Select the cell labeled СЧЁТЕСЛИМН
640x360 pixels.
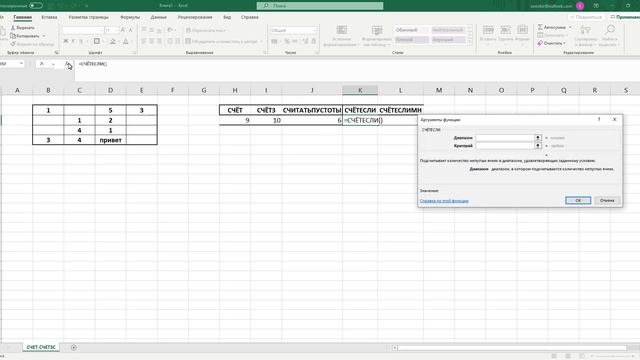[400, 110]
